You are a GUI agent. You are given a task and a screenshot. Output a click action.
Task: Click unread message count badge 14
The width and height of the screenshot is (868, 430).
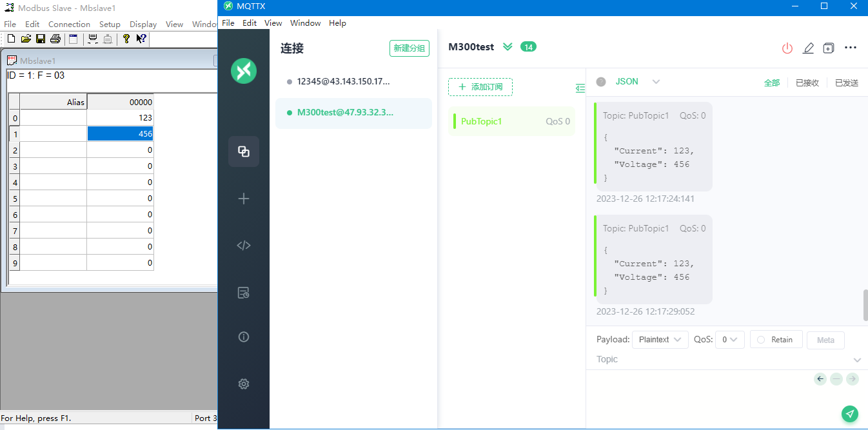coord(528,46)
